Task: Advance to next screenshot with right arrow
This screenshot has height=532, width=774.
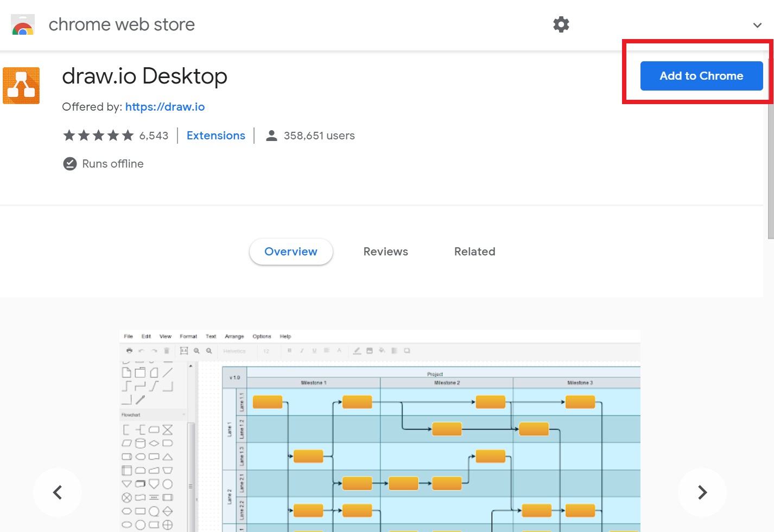Action: pyautogui.click(x=702, y=492)
